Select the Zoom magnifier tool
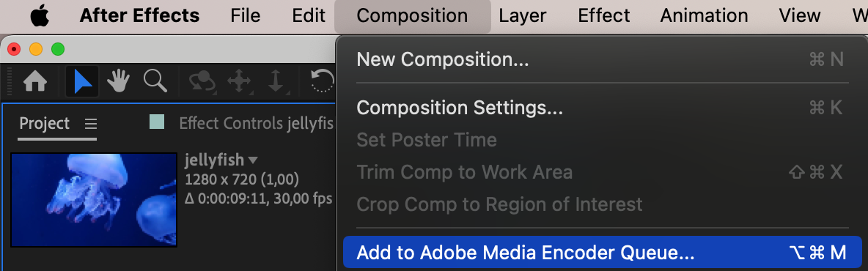The image size is (868, 271). [x=155, y=81]
